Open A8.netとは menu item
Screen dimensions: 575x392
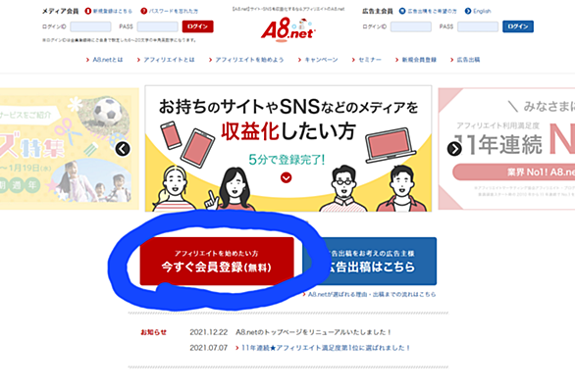coord(105,60)
